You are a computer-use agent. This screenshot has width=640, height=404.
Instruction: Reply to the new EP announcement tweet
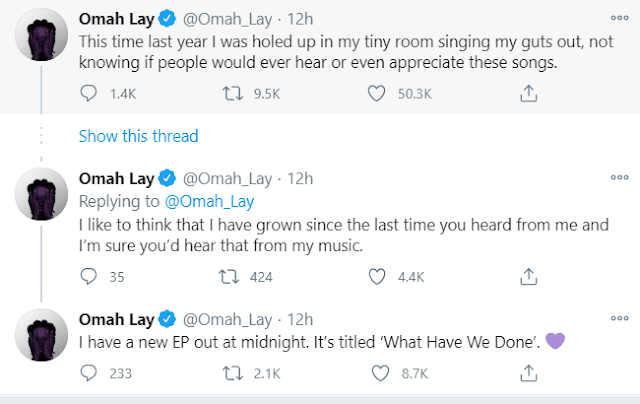88,373
